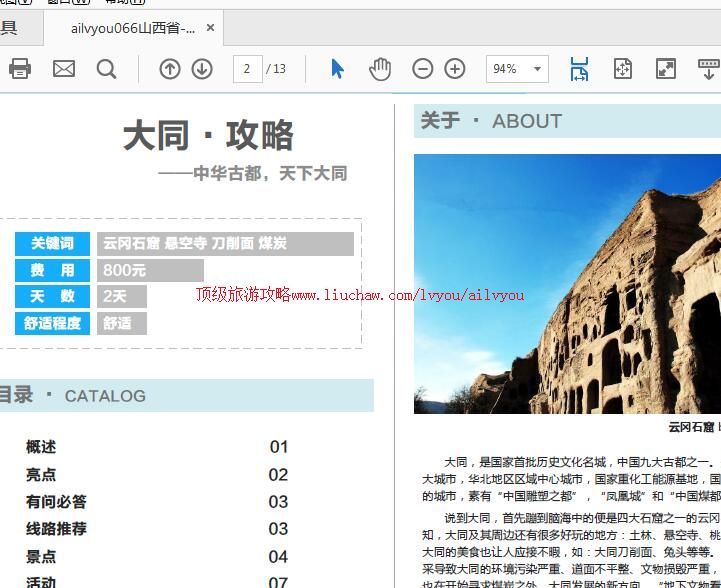Activate the hand pan tool

380,68
